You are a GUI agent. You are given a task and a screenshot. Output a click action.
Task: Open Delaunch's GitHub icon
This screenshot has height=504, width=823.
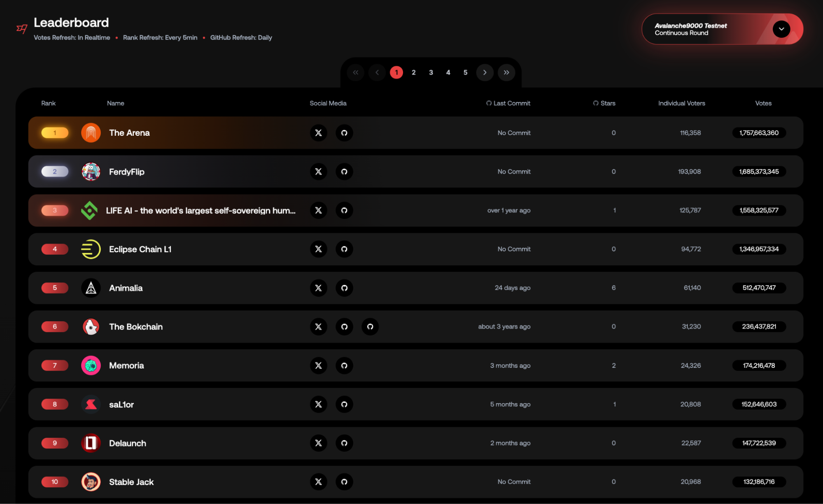pos(344,443)
